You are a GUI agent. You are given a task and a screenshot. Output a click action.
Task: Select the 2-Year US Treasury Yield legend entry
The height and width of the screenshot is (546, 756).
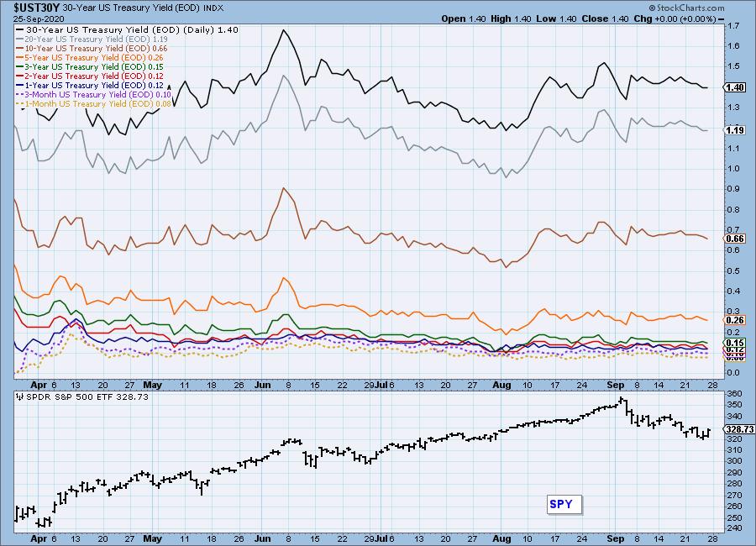coord(90,76)
